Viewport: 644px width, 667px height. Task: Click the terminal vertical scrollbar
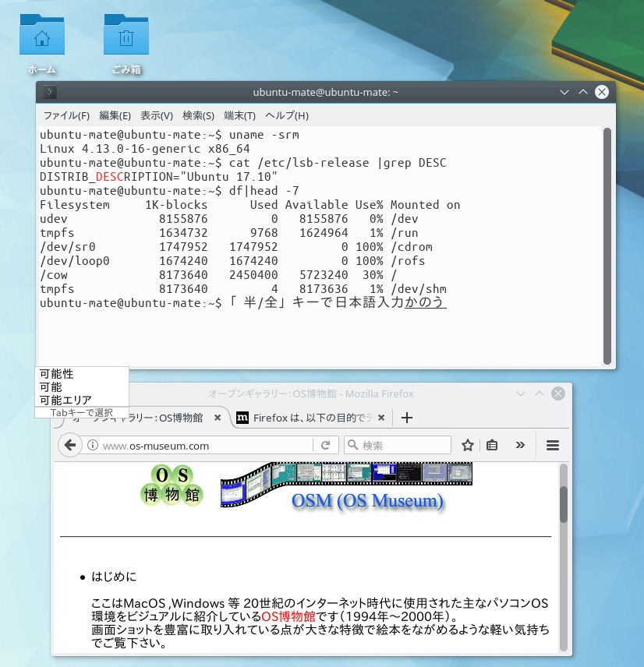[x=607, y=246]
